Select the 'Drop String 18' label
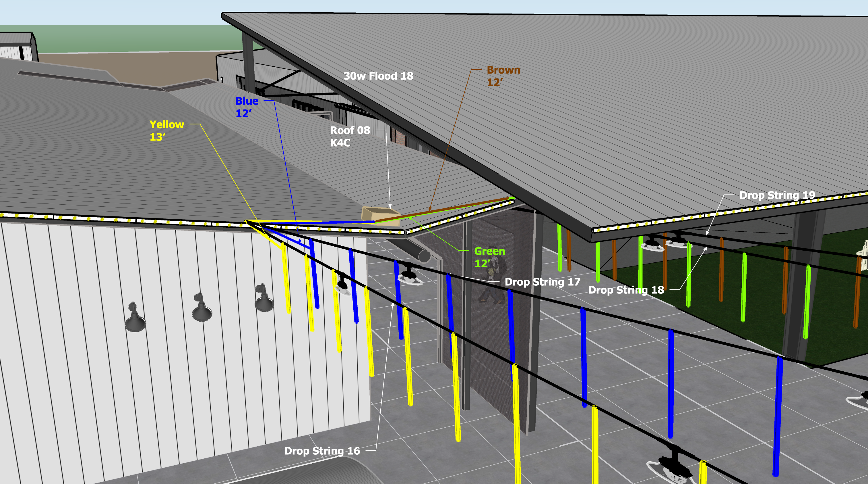Image resolution: width=868 pixels, height=484 pixels. coord(626,290)
